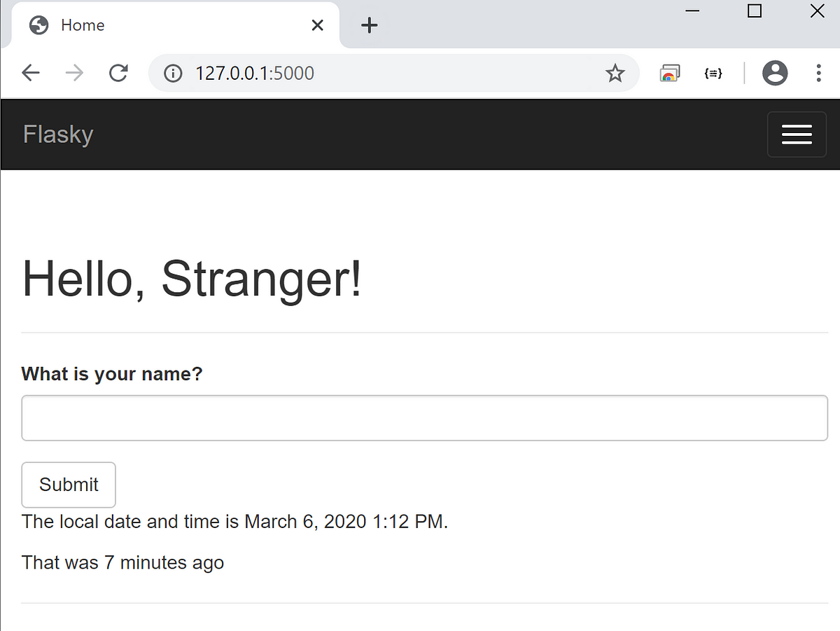Open Chrome's three-dot menu

pyautogui.click(x=818, y=73)
